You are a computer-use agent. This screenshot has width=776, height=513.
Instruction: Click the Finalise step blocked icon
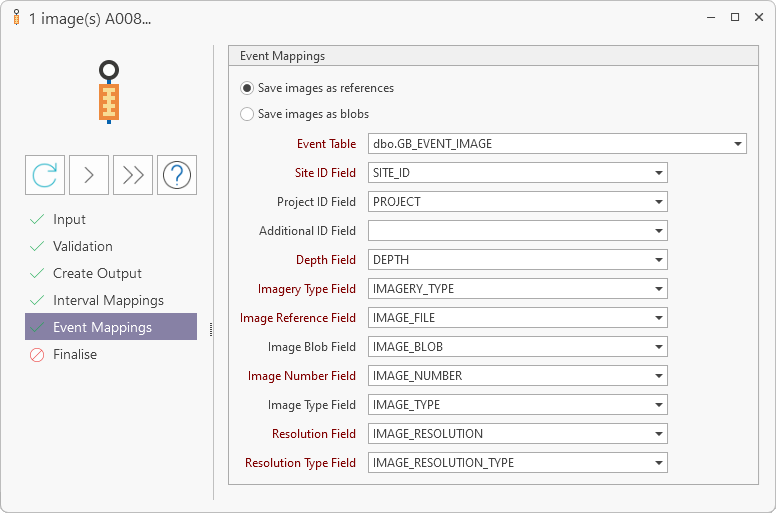[37, 355]
